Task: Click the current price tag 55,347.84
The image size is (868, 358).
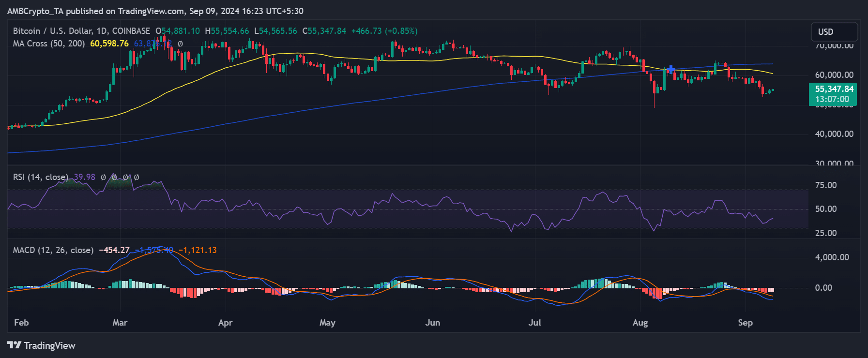Action: tap(834, 89)
